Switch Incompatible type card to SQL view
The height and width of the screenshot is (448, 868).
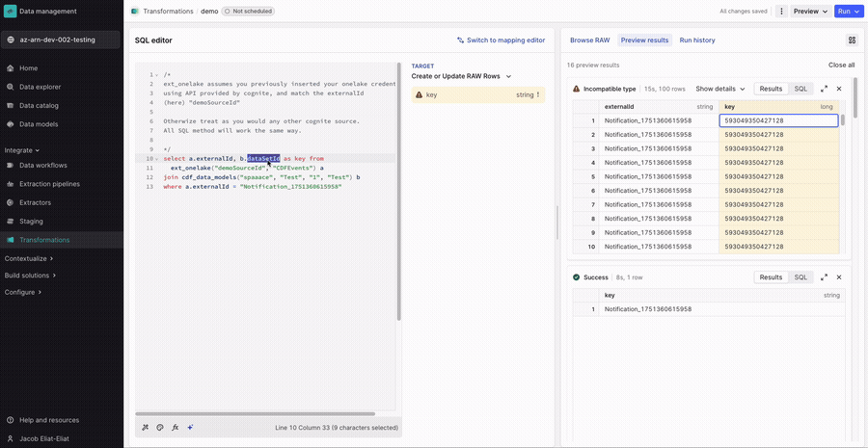pos(800,89)
